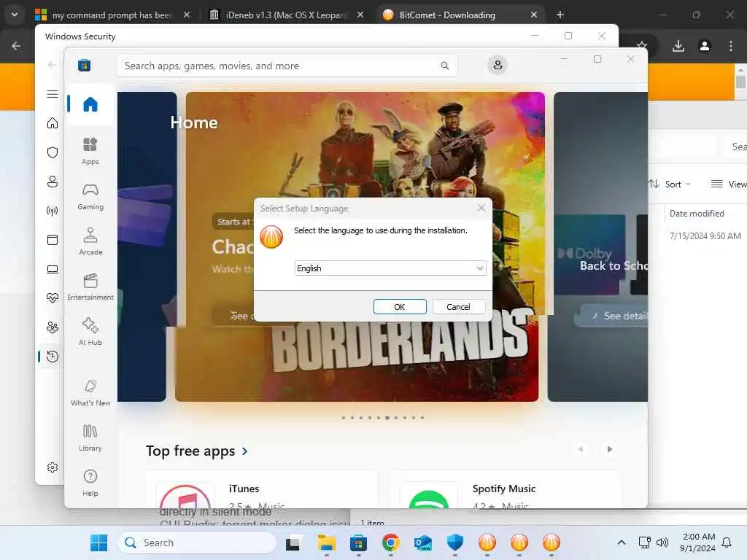747x560 pixels.
Task: Go back in the browser
Action: 16,46
